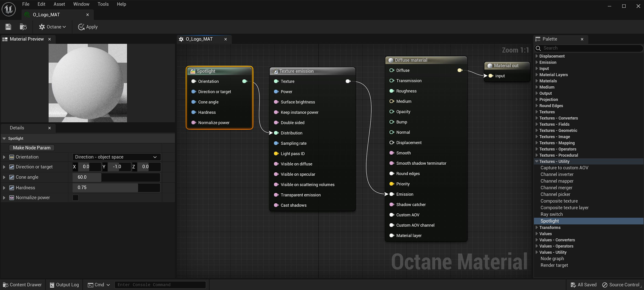The height and width of the screenshot is (290, 644).
Task: Click the Source Control status icon
Action: pyautogui.click(x=605, y=285)
